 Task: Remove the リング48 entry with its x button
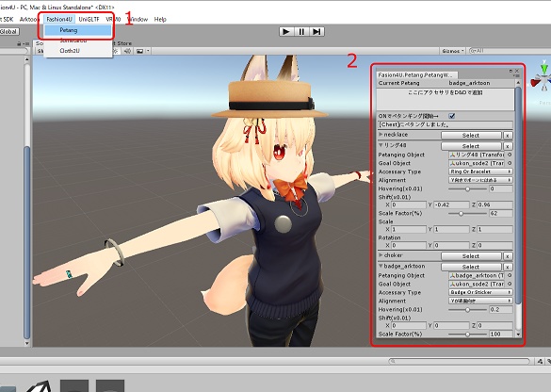pos(507,146)
